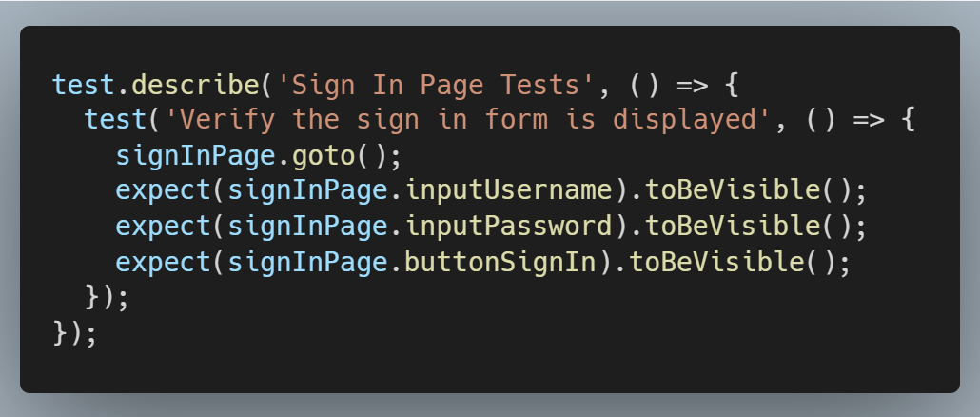Click 'expect' on the buttonSignIn line
Image resolution: width=980 pixels, height=417 pixels.
(163, 260)
